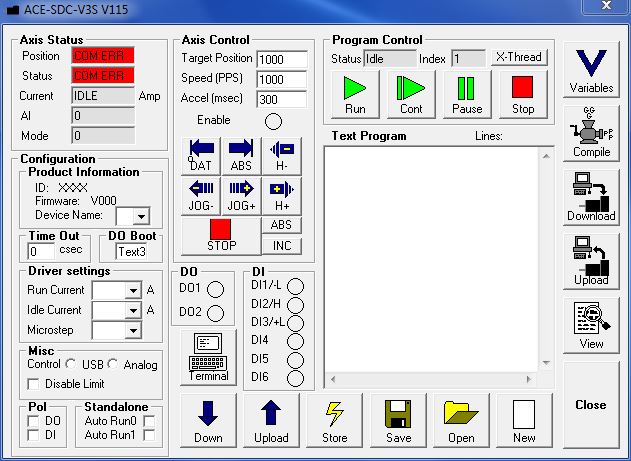Pause the running program
Image resolution: width=631 pixels, height=461 pixels.
[467, 95]
